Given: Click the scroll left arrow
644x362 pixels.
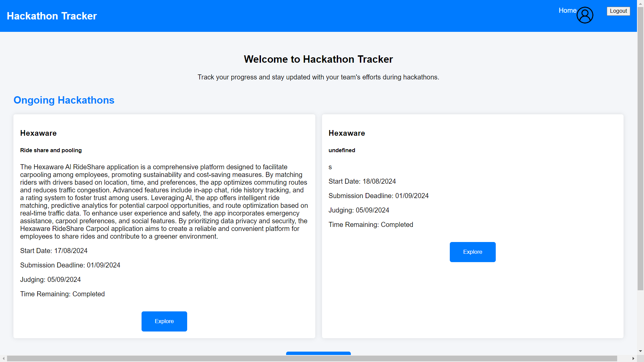Looking at the screenshot, I should tap(3, 358).
